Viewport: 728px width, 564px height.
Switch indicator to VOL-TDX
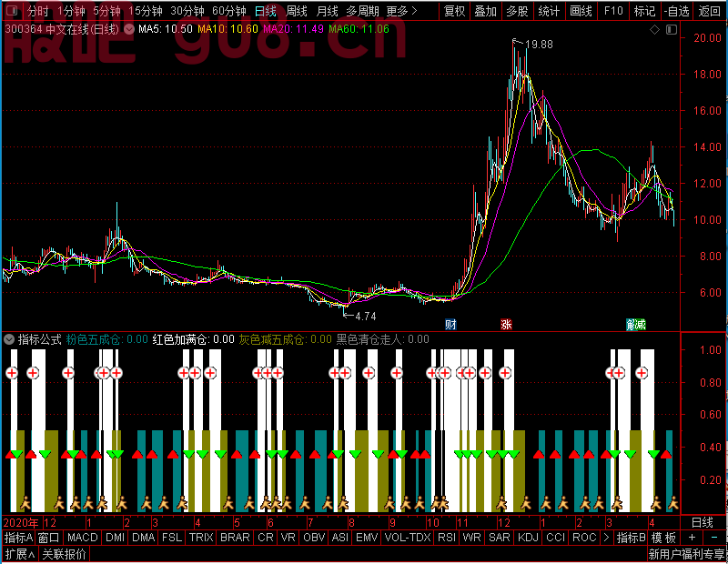click(x=408, y=538)
